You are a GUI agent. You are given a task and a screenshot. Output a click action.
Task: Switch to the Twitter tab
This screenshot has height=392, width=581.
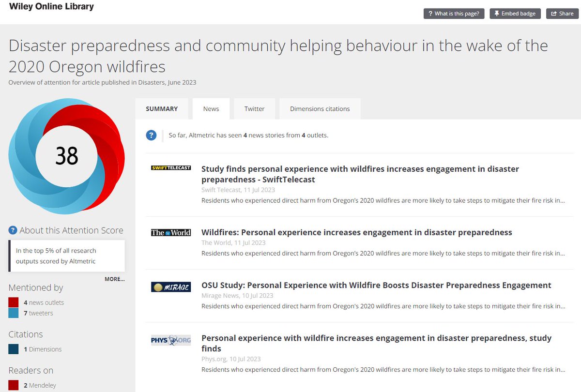tap(254, 109)
